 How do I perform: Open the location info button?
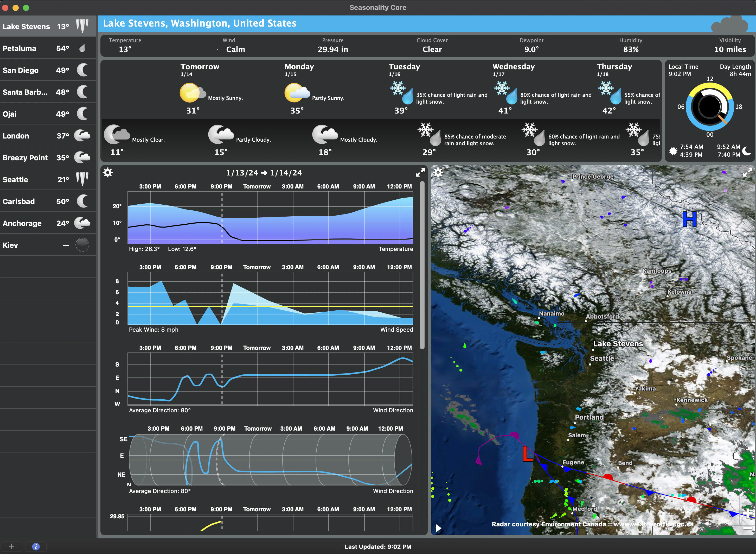(x=36, y=546)
